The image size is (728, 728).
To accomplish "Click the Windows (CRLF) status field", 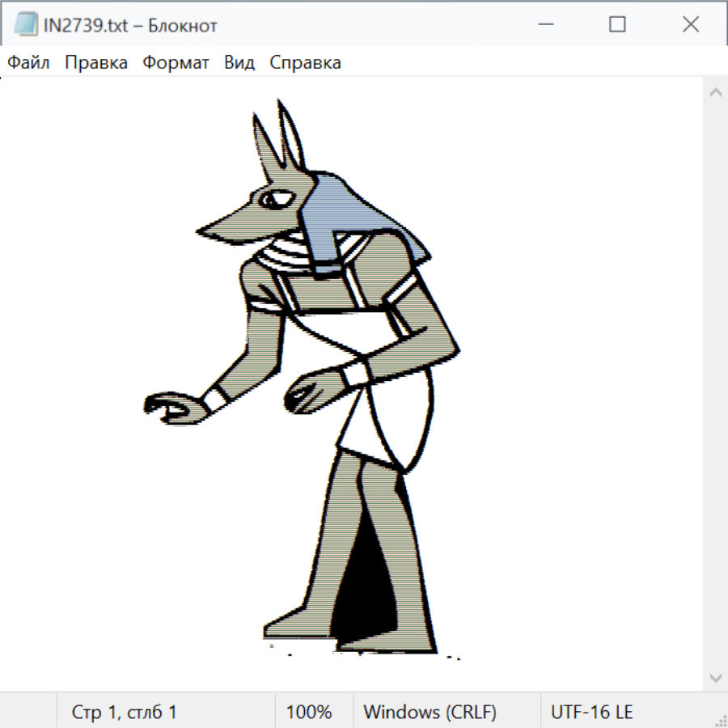I will tap(430, 713).
